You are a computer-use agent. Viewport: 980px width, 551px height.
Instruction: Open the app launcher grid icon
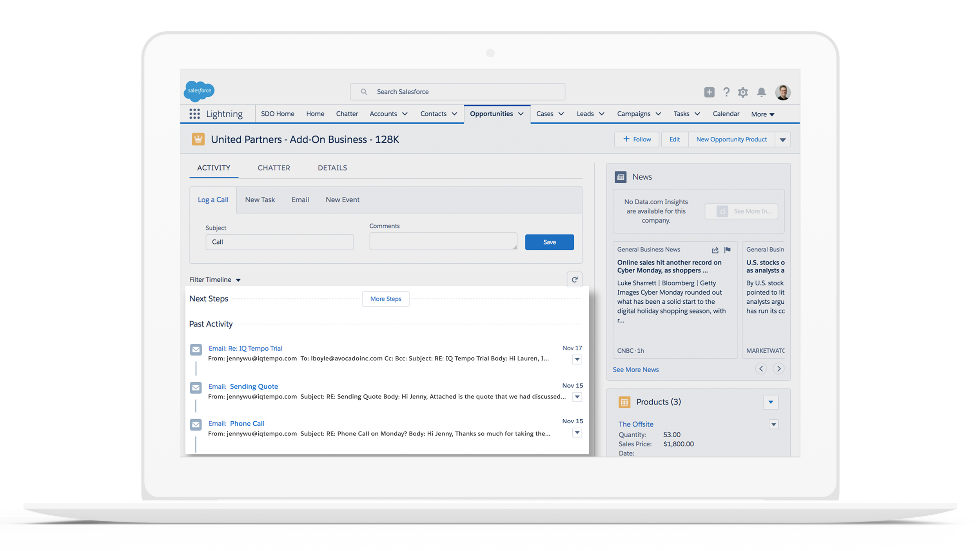(x=194, y=113)
